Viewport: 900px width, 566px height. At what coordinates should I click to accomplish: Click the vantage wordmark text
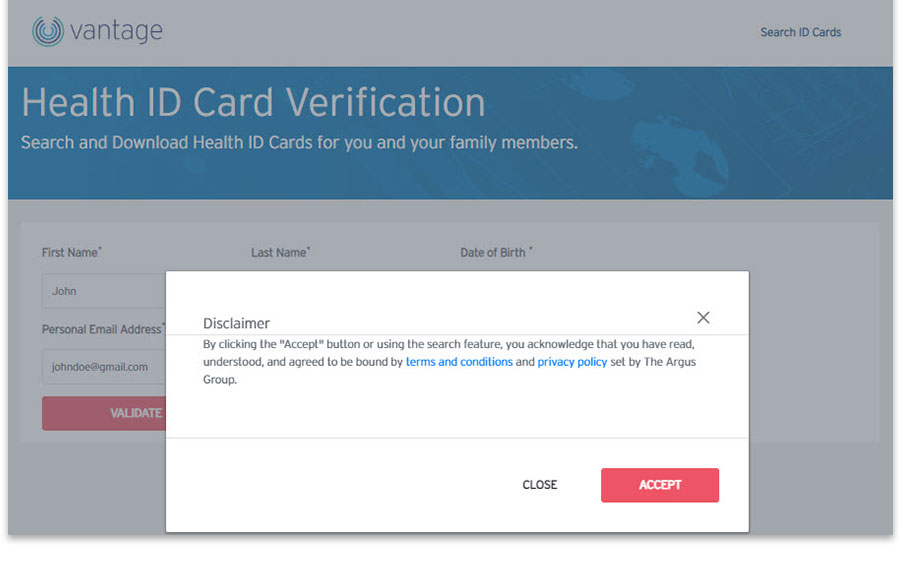pyautogui.click(x=117, y=31)
